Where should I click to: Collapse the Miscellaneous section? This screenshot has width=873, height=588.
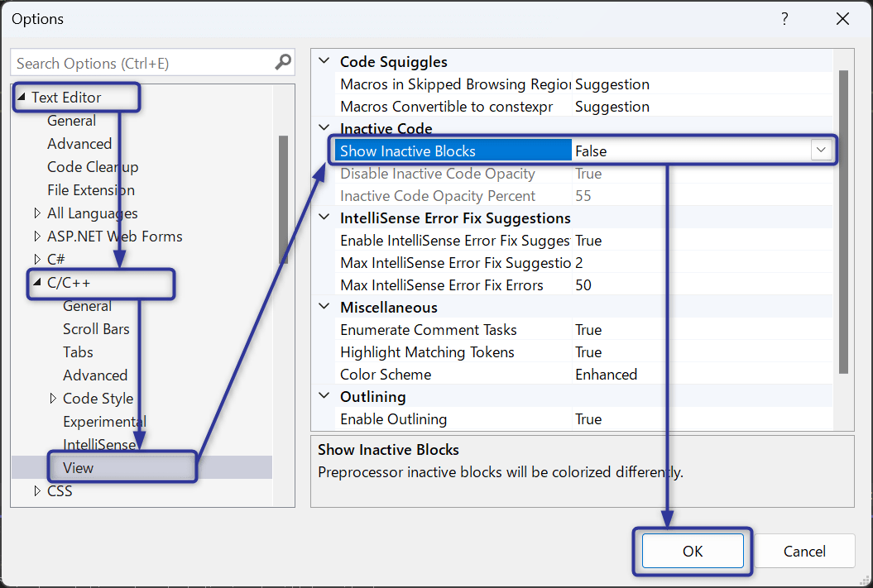(324, 307)
